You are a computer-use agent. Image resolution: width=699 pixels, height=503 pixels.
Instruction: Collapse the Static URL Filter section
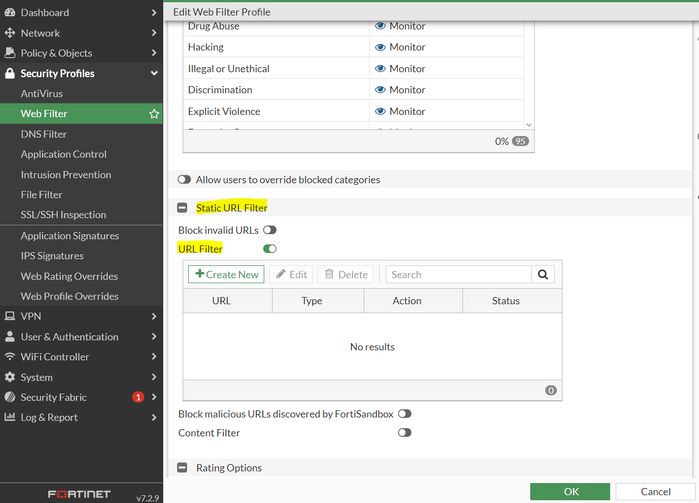tap(182, 208)
